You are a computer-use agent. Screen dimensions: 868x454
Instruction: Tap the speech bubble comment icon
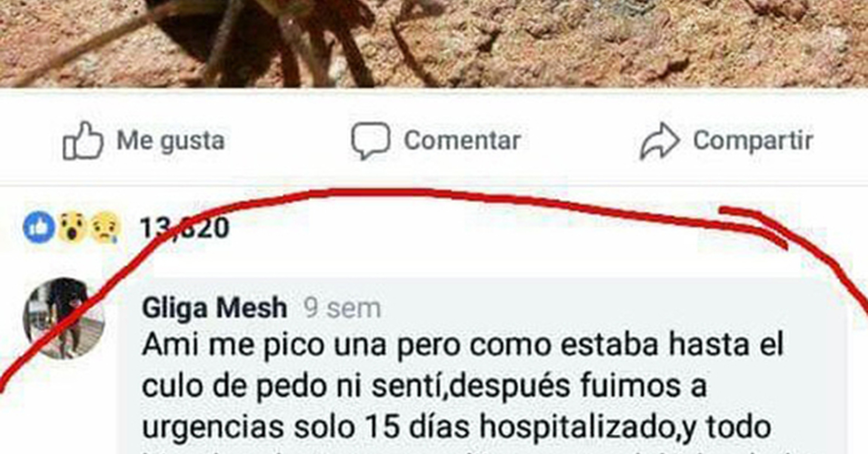pos(370,141)
